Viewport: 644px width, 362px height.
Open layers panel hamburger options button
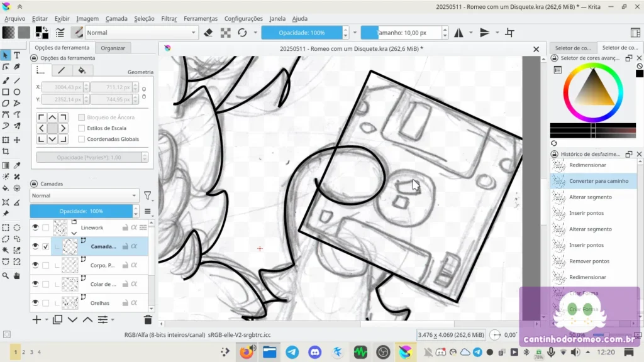point(147,211)
